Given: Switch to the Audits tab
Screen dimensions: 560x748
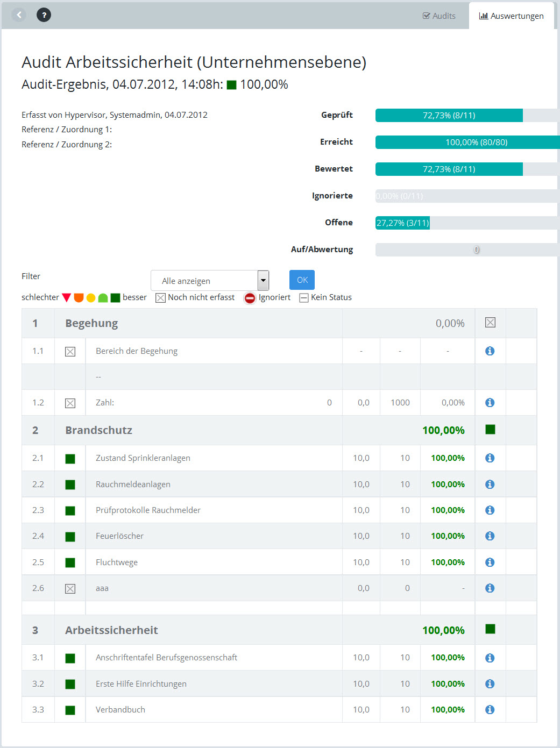Looking at the screenshot, I should click(x=439, y=16).
